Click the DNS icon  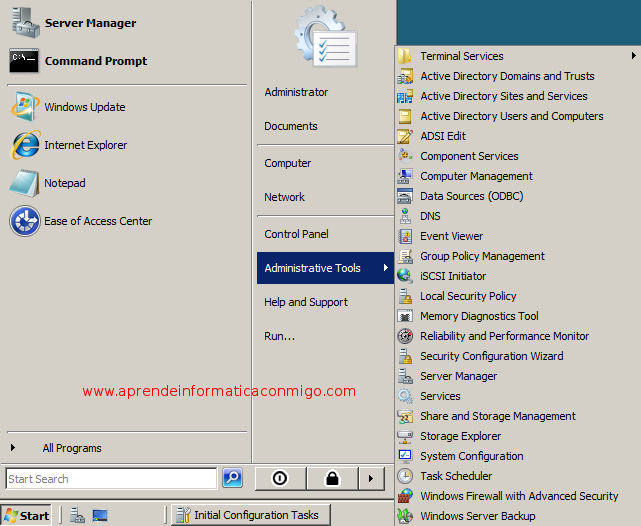(405, 216)
